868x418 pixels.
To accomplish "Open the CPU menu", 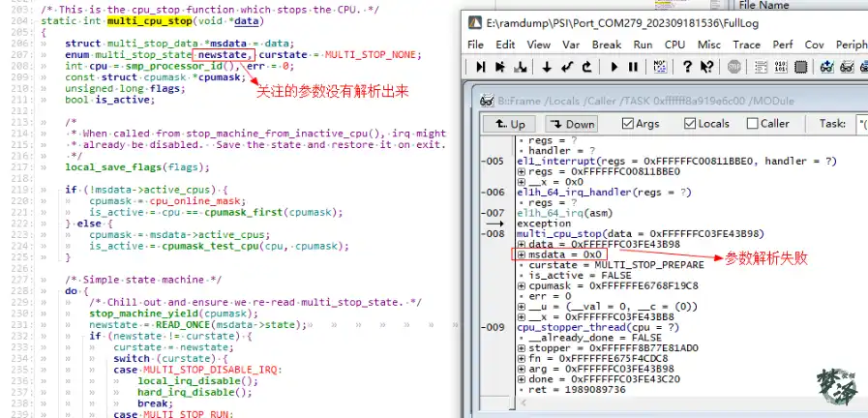I will coord(674,45).
